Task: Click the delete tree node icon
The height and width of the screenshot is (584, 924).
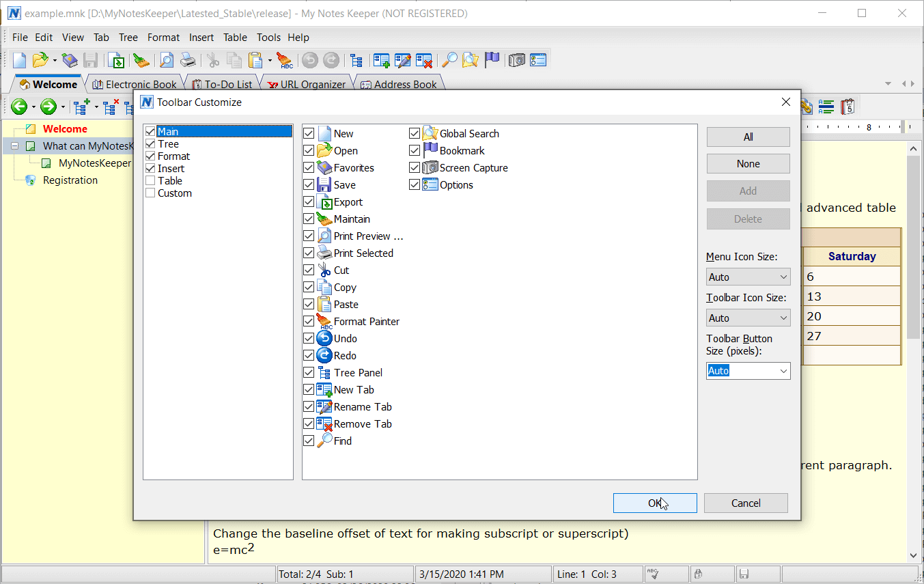Action: pyautogui.click(x=111, y=107)
